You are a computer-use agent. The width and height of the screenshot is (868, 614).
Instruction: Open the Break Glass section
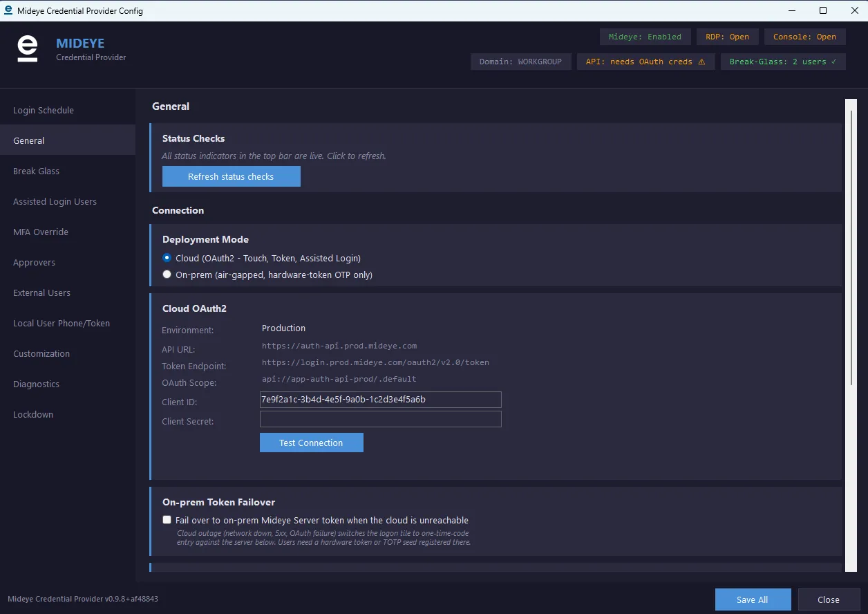(68, 171)
